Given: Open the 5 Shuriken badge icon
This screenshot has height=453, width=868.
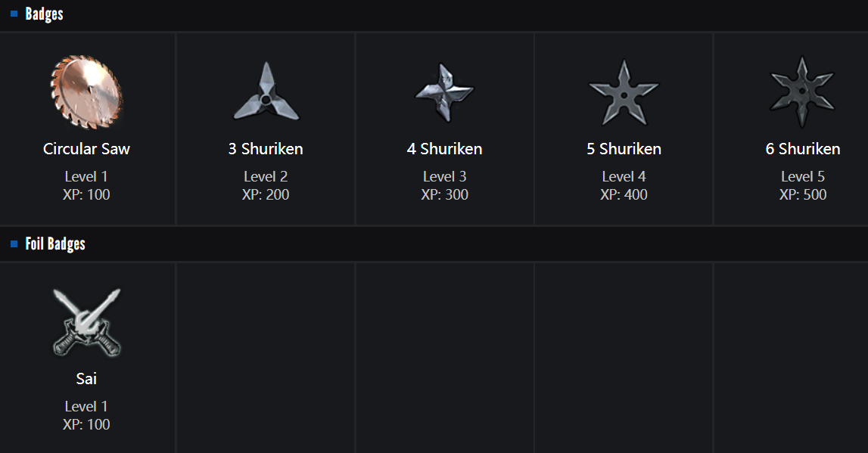Looking at the screenshot, I should pyautogui.click(x=624, y=92).
